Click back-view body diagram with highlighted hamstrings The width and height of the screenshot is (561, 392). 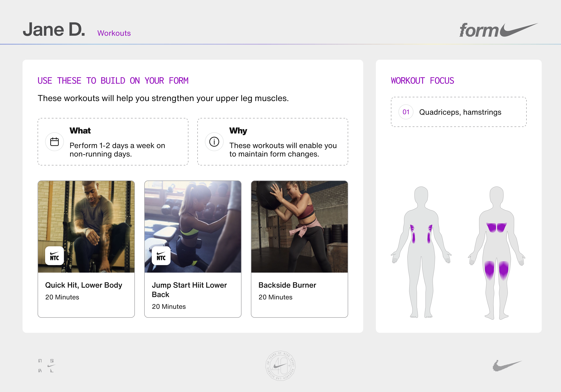(x=497, y=253)
